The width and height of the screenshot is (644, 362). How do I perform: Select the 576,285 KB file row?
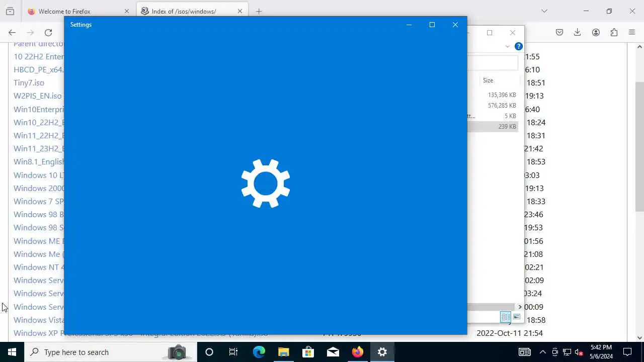tap(493, 106)
